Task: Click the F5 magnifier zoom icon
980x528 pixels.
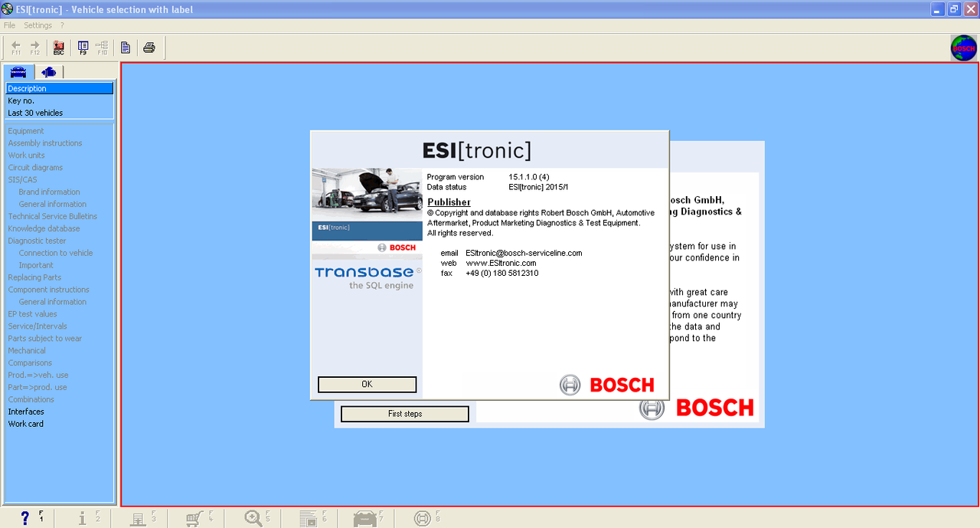Action: coord(253,518)
